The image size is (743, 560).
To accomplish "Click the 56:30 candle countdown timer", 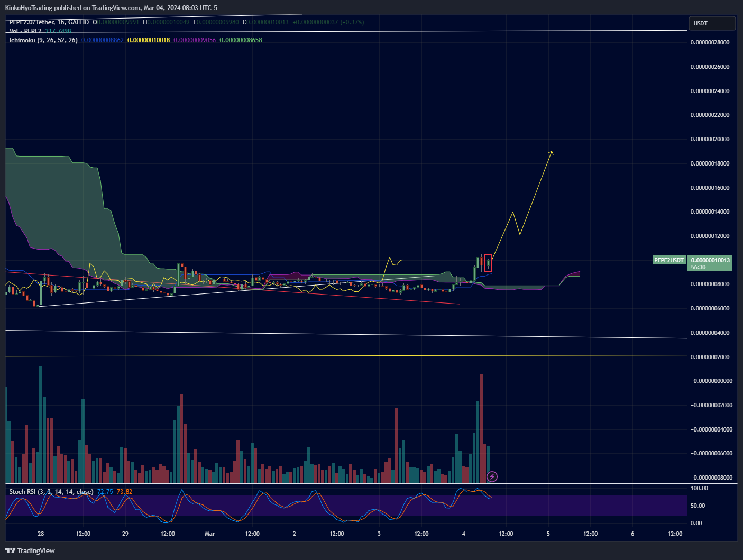I will pyautogui.click(x=698, y=268).
